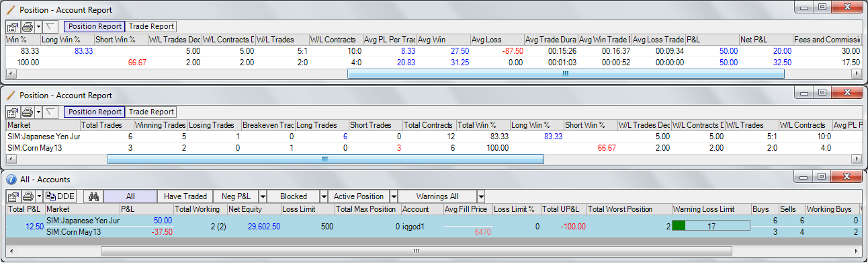Sort by Total Trades column header
Screen dimensions: 868x263
tap(107, 125)
